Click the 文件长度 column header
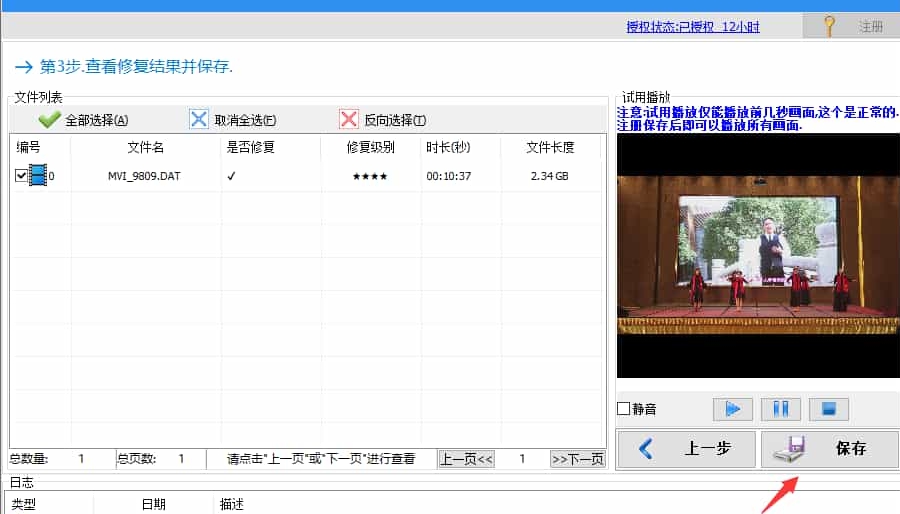Screen dimensions: 900x514 pos(550,147)
